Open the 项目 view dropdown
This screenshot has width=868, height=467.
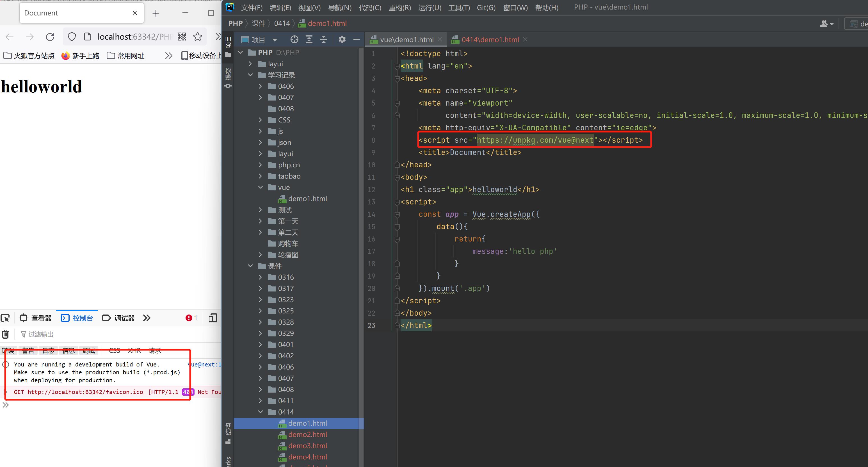click(275, 40)
